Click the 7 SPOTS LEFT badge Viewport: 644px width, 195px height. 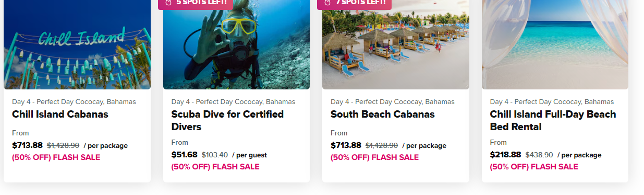click(x=354, y=4)
